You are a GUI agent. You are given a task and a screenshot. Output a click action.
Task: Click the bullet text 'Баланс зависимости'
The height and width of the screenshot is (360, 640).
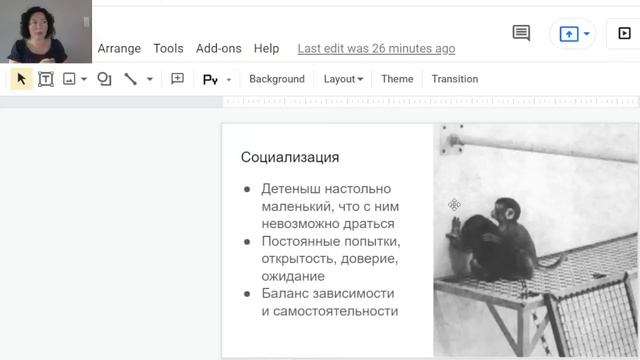pos(328,293)
